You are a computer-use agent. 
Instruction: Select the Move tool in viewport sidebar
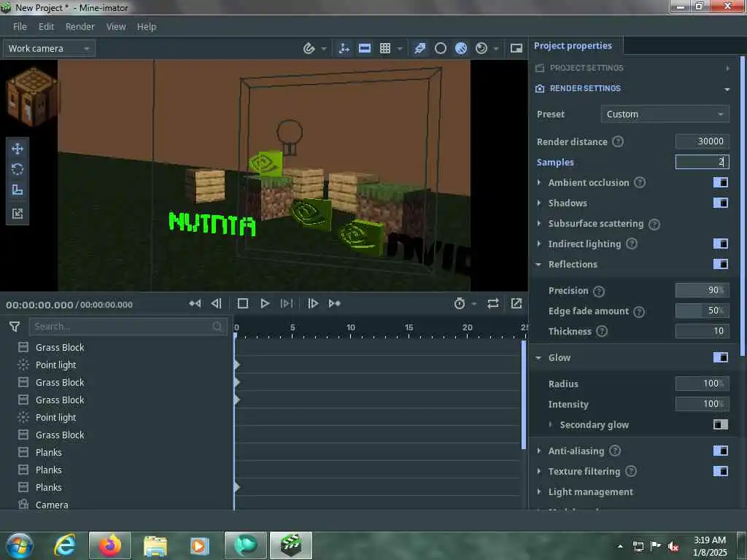click(x=18, y=149)
